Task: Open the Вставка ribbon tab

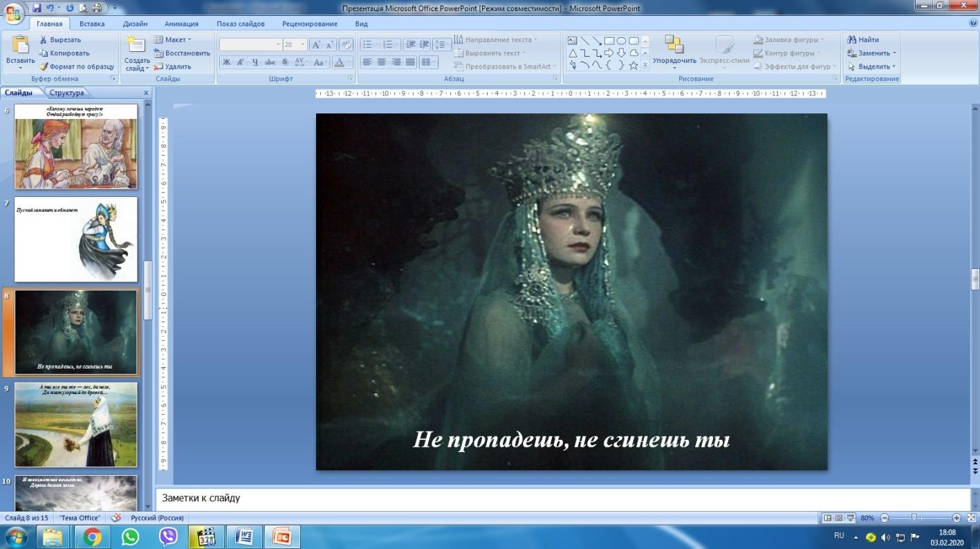Action: (x=92, y=24)
